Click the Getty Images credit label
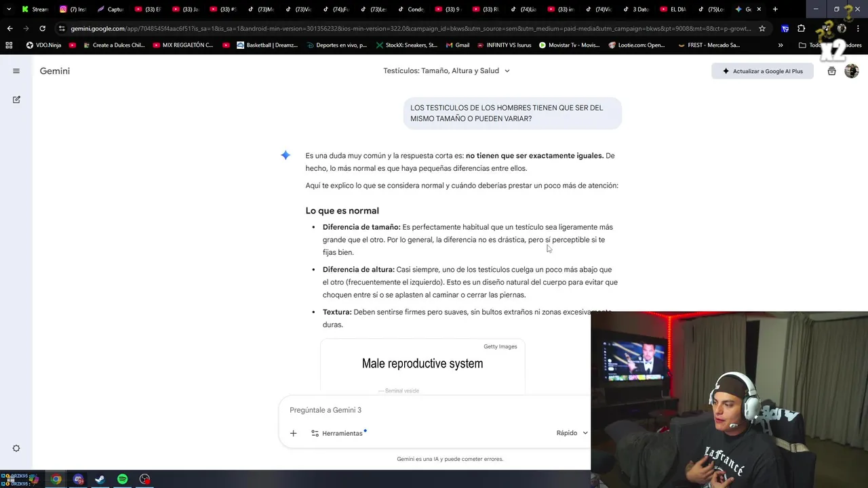 500,346
